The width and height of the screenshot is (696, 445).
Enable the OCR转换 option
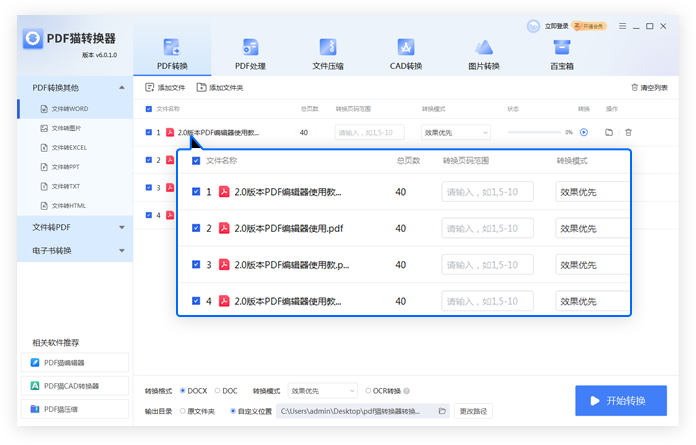coord(368,391)
